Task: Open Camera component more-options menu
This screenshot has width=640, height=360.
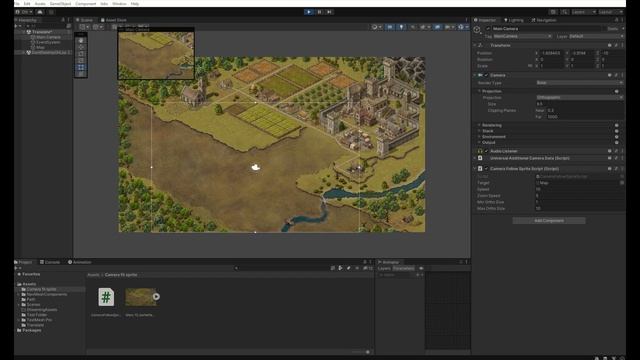Action: [x=622, y=75]
